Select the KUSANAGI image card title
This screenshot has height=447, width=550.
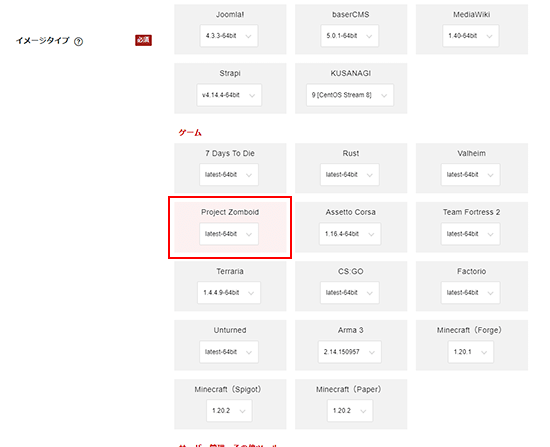[350, 73]
